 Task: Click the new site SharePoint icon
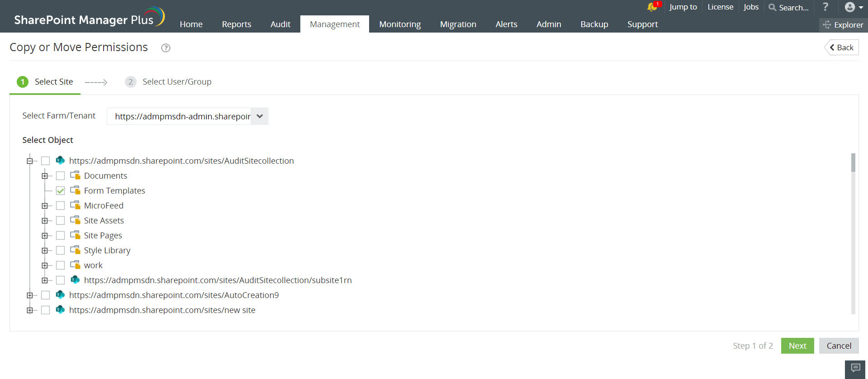(60, 309)
